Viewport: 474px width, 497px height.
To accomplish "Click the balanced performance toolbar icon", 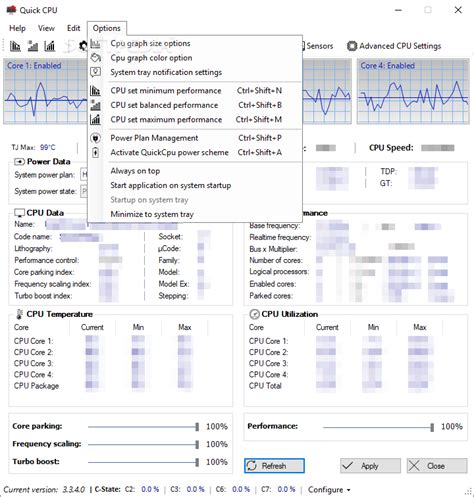I will [32, 46].
